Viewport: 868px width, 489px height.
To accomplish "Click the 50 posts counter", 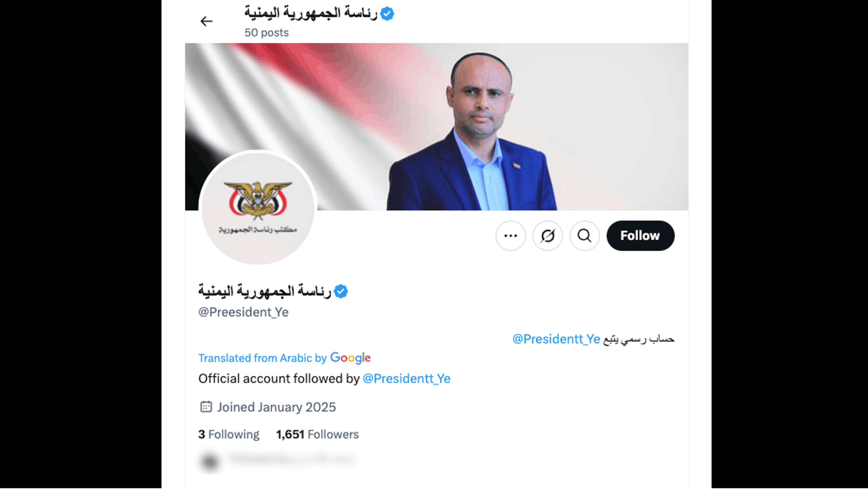I will coord(267,33).
